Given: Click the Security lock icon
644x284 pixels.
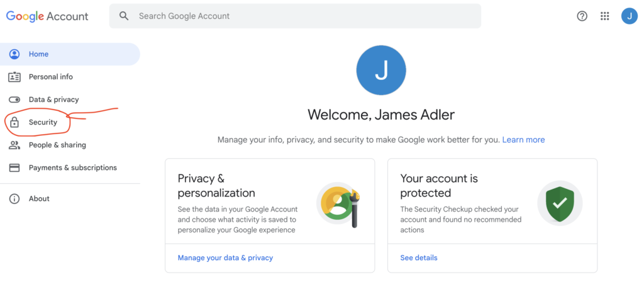Looking at the screenshot, I should pyautogui.click(x=14, y=122).
